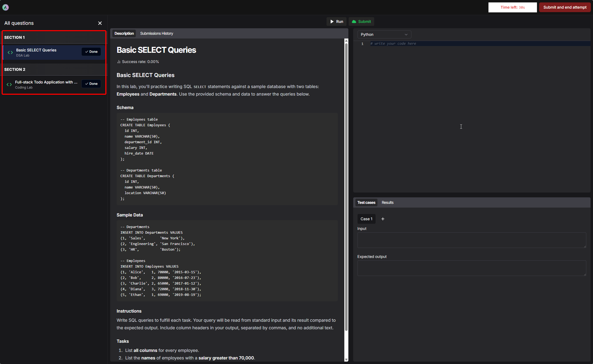Click the success rate bar chart icon
The image size is (593, 364).
tap(119, 62)
